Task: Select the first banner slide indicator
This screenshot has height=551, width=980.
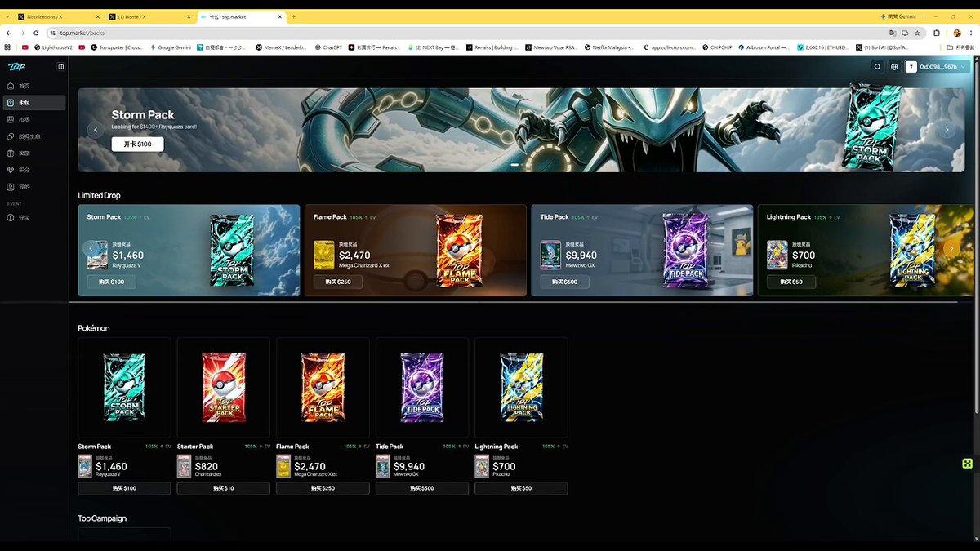Action: tap(515, 165)
